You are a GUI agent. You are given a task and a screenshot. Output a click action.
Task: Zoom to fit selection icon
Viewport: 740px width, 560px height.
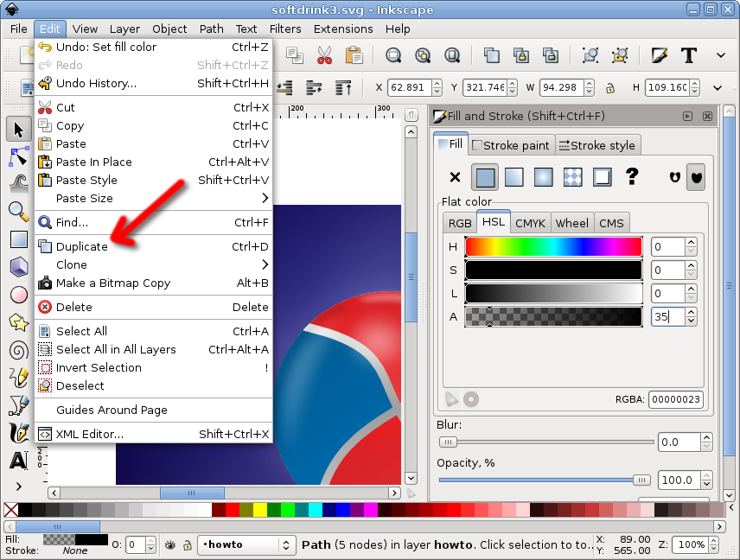[x=393, y=55]
